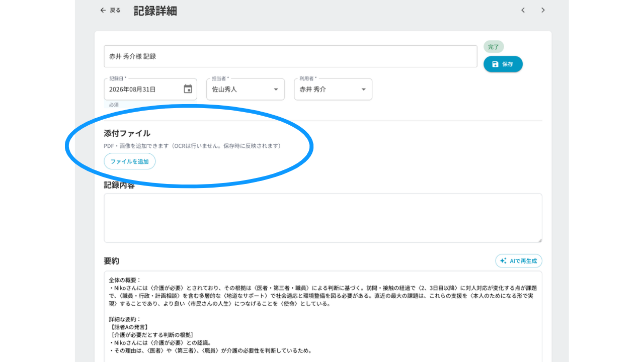Click inside the 要約 summary text box

(323, 316)
